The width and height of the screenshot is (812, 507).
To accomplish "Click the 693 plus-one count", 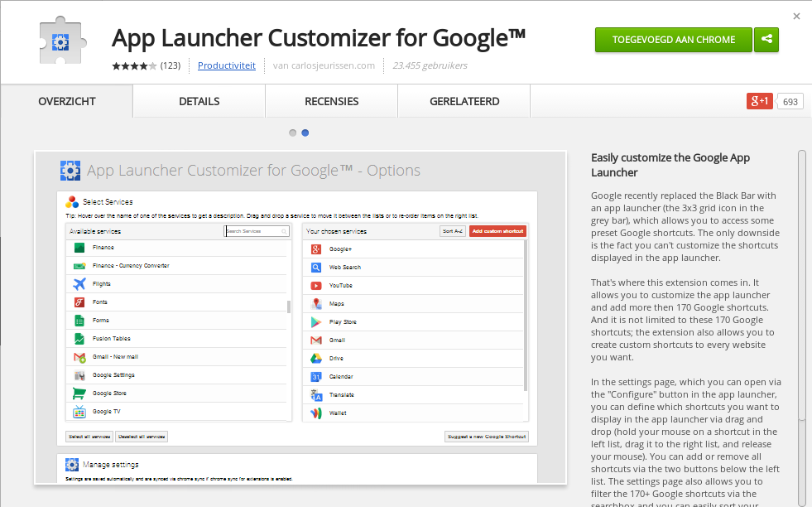I will point(790,102).
